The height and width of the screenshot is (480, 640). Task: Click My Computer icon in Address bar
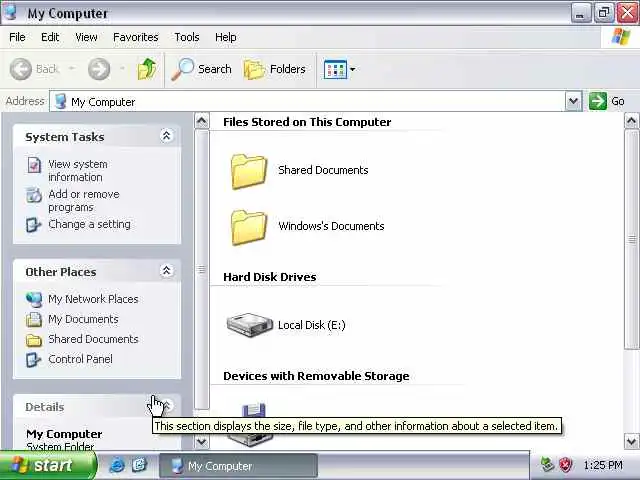click(60, 101)
